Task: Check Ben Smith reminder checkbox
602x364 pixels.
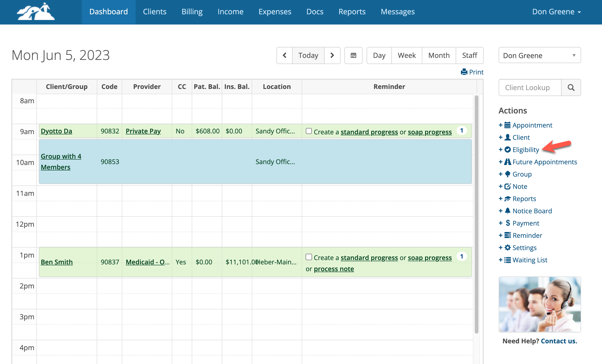Action: click(x=308, y=257)
